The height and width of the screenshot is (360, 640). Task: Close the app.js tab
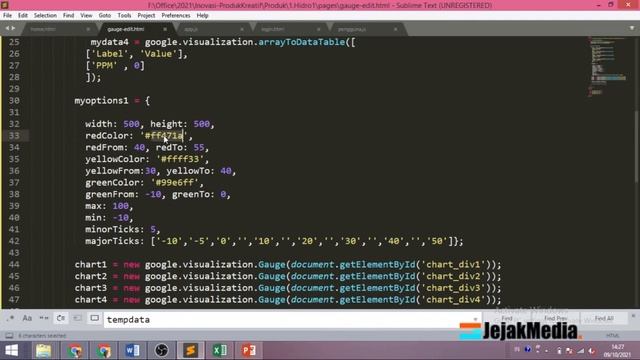pos(242,29)
